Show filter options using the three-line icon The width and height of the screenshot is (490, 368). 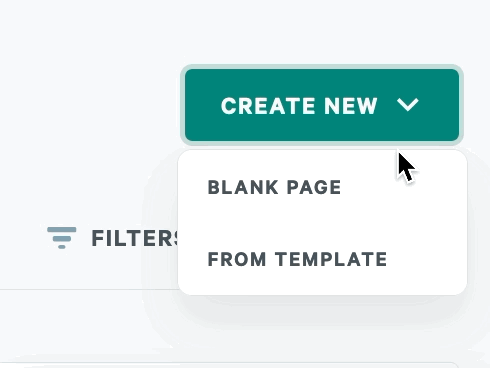click(x=62, y=238)
